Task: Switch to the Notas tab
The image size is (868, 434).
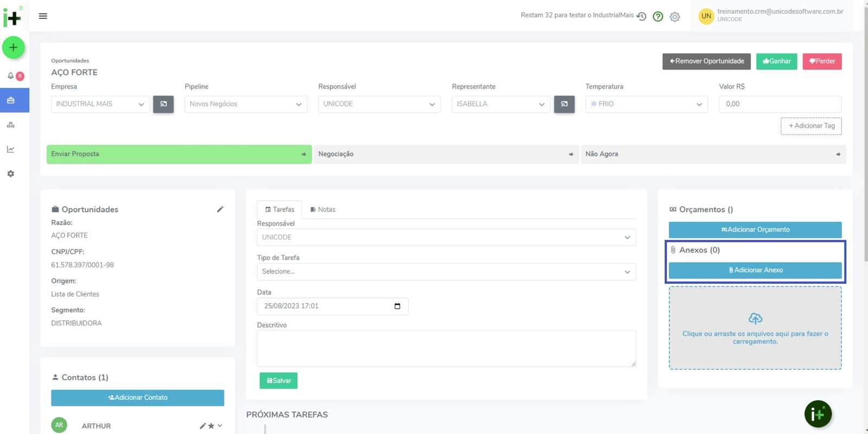Action: pyautogui.click(x=323, y=209)
